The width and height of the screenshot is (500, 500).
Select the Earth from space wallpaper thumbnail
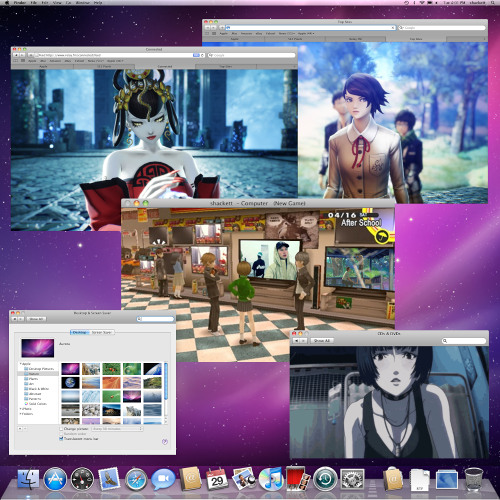pyautogui.click(x=71, y=382)
